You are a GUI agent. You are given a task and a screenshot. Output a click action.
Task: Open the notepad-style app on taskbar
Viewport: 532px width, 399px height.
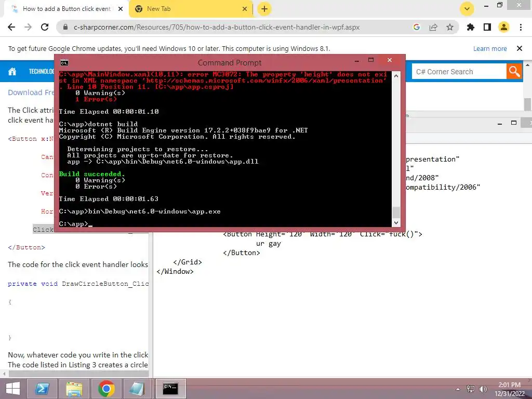point(138,389)
